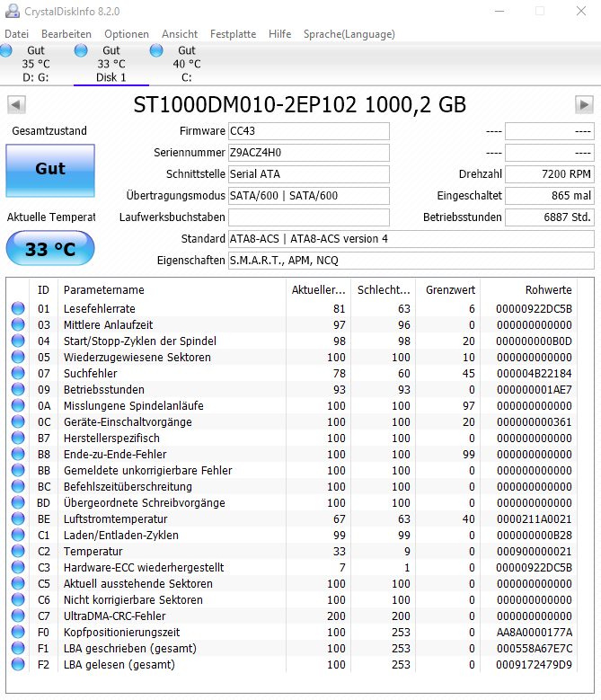Click status circle of Gemeldete unkorrigierbare Fehler row
This screenshot has height=700, width=601.
point(18,471)
